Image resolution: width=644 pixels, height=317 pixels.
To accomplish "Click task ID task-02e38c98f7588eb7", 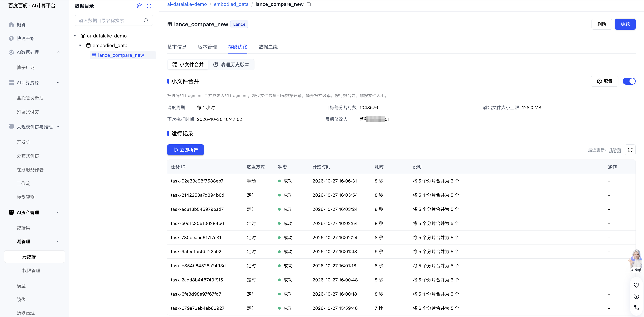I will point(197,181).
